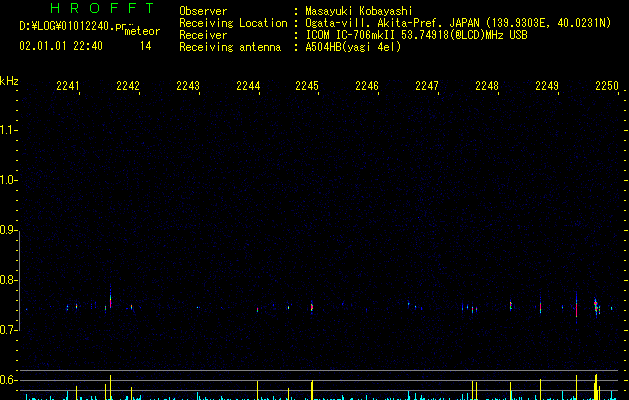Click the strong meteor echo between 2241 and 2242

click(x=110, y=299)
